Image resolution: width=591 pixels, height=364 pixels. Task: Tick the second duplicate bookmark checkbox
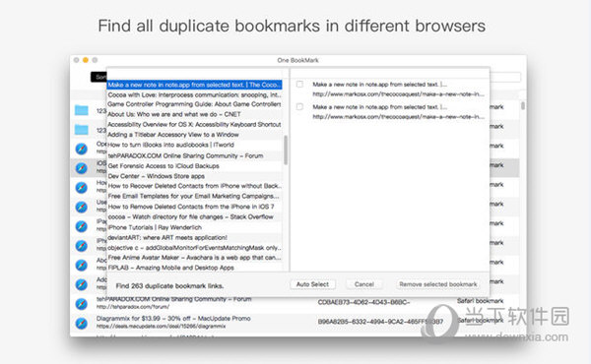(299, 107)
